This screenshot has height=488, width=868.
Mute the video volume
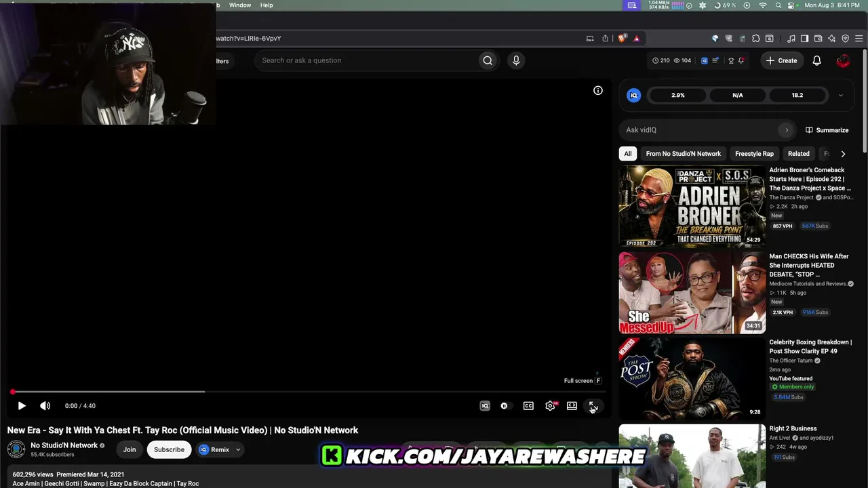click(45, 406)
